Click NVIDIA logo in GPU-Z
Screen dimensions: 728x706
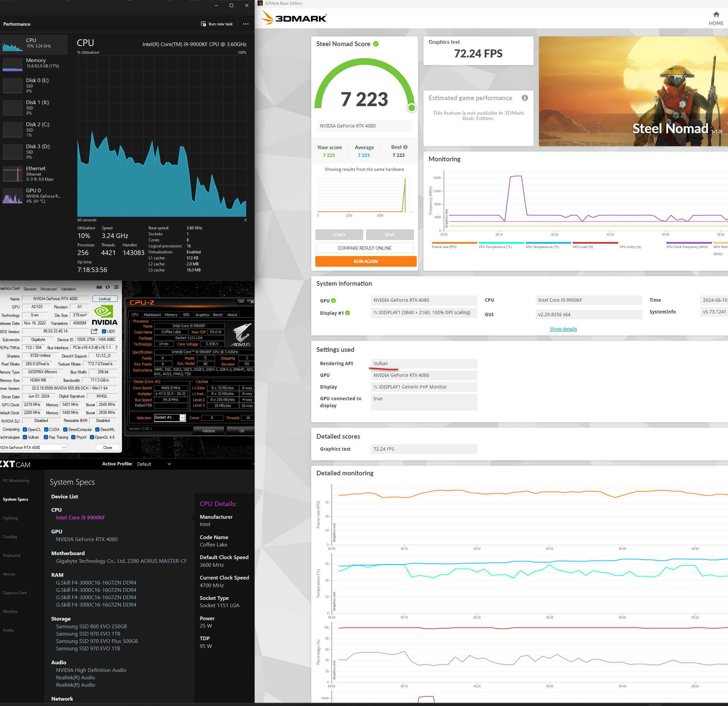(x=105, y=315)
